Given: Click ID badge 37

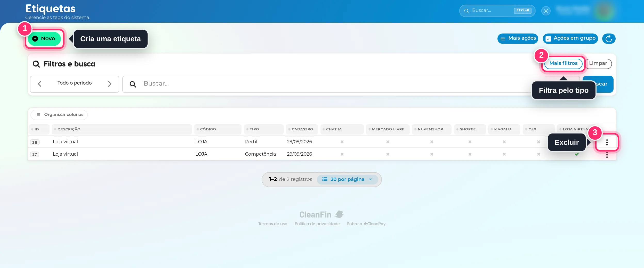Looking at the screenshot, I should [x=35, y=154].
